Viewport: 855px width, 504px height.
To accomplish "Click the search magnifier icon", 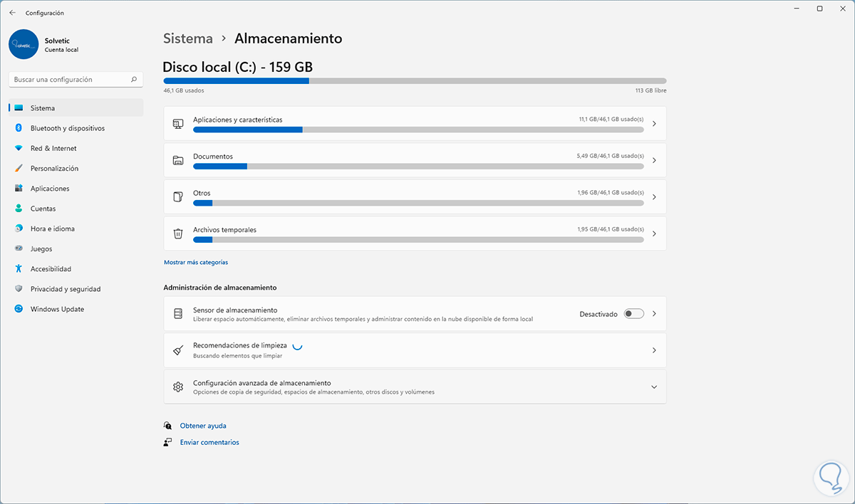I will click(134, 80).
